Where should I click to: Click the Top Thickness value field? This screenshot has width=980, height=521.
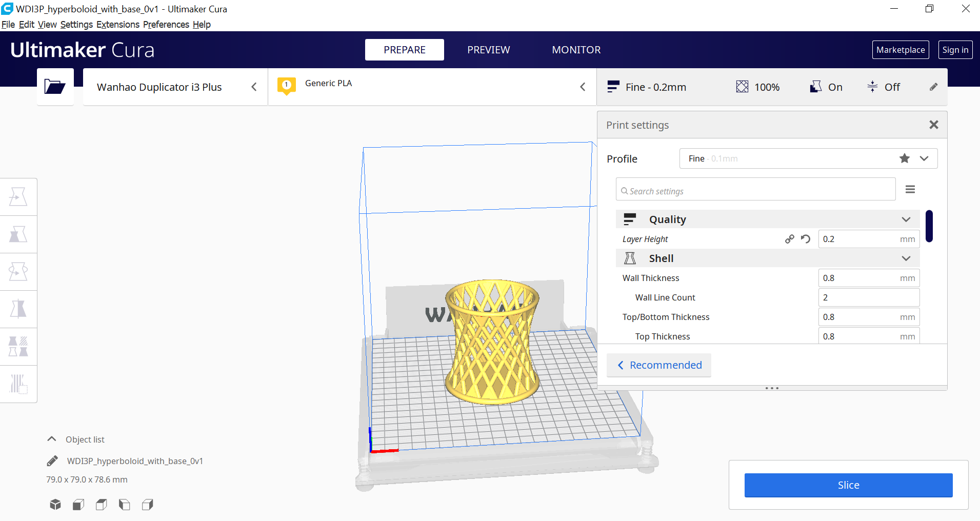(x=869, y=336)
